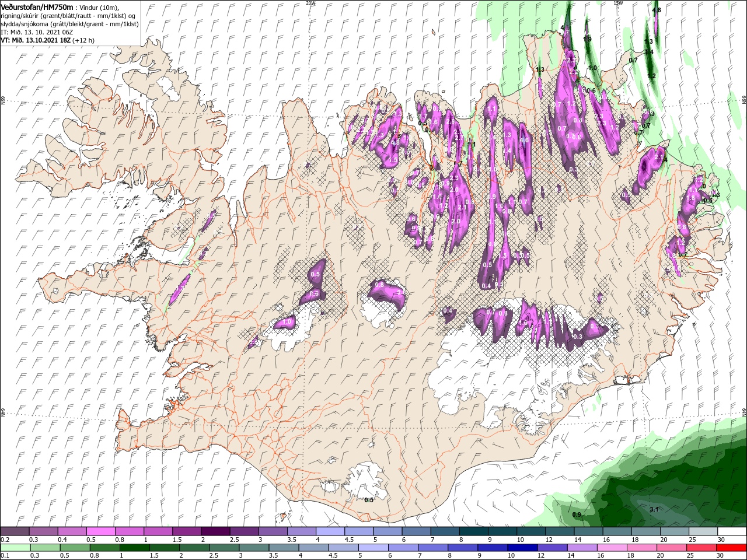The image size is (747, 560).
Task: Pick the bottom-row legend swatch starting at 0.5
Action: pyautogui.click(x=75, y=548)
